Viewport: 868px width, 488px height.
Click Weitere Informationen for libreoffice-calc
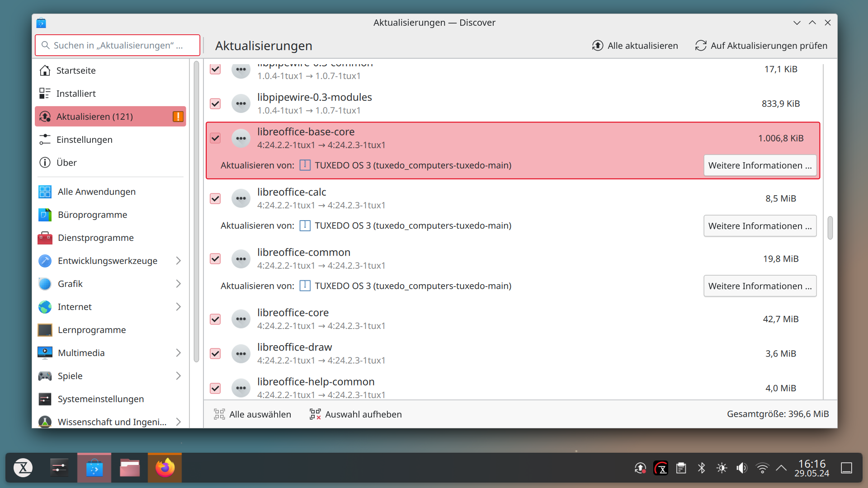[x=760, y=226]
